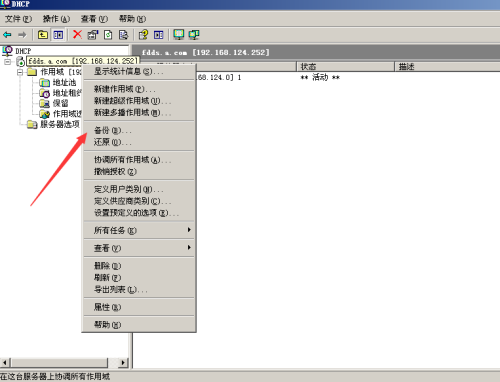Image resolution: width=500 pixels, height=382 pixels.
Task: Choose 协调所有作用域(A) menu entry
Action: pos(139,160)
